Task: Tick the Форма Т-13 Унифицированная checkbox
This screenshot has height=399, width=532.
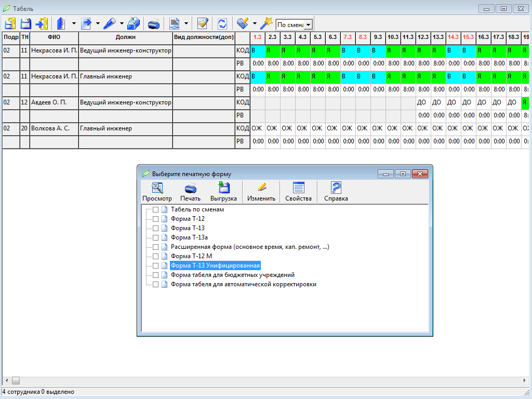Action: click(x=156, y=265)
